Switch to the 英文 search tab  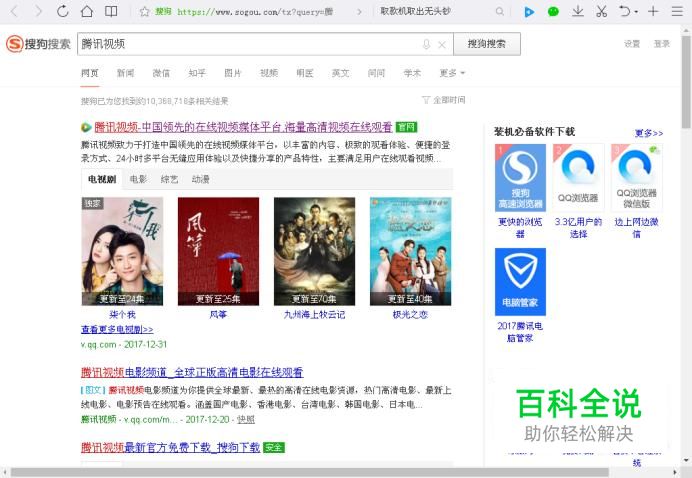click(x=340, y=73)
